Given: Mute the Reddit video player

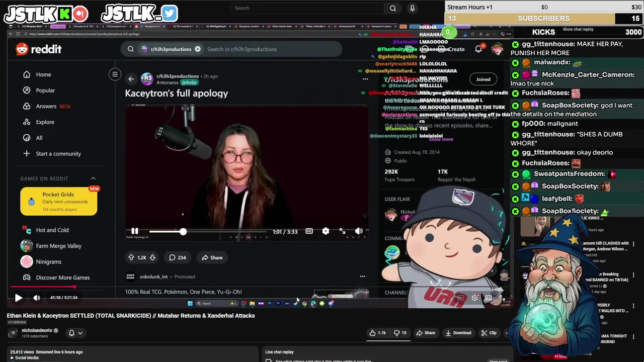Looking at the screenshot, I should (359, 231).
